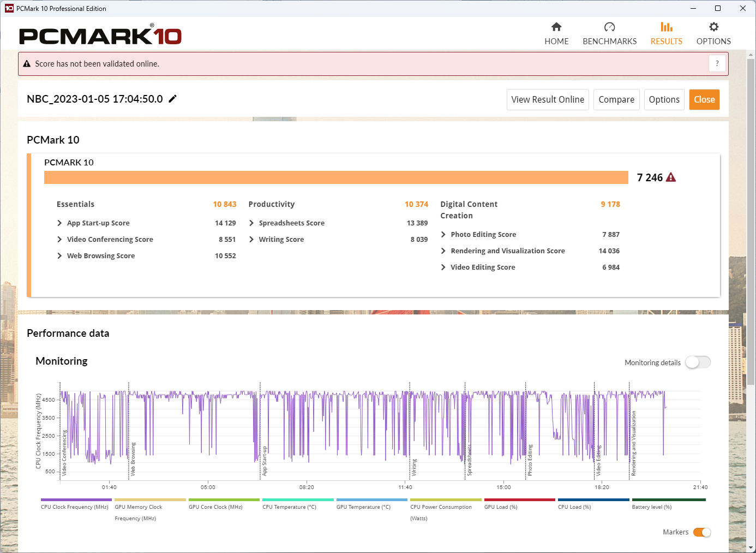Click the Spreadsheets value 13 389
Viewport: 756px width, 553px height.
(417, 223)
